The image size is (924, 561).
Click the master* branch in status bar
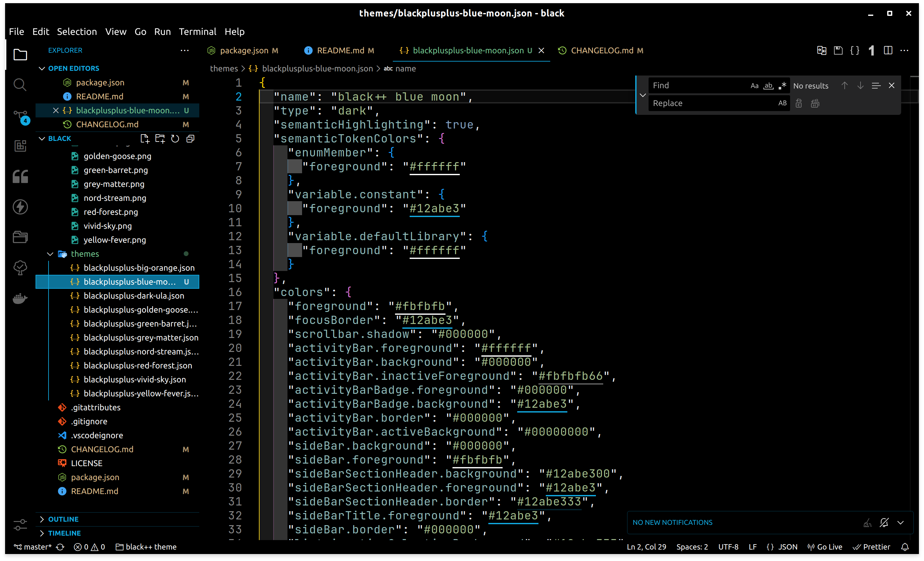click(33, 547)
